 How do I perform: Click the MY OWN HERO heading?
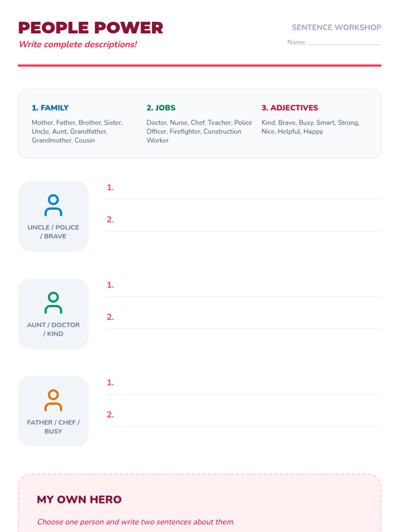coord(79,499)
